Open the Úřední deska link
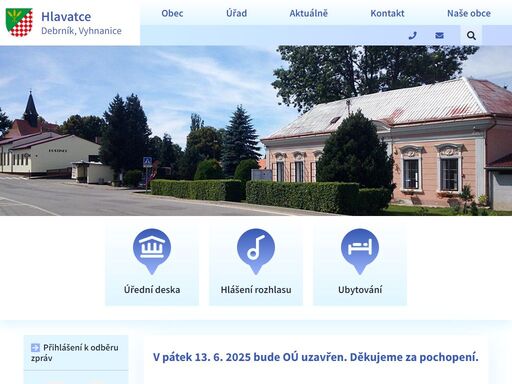The image size is (512, 384). click(152, 290)
